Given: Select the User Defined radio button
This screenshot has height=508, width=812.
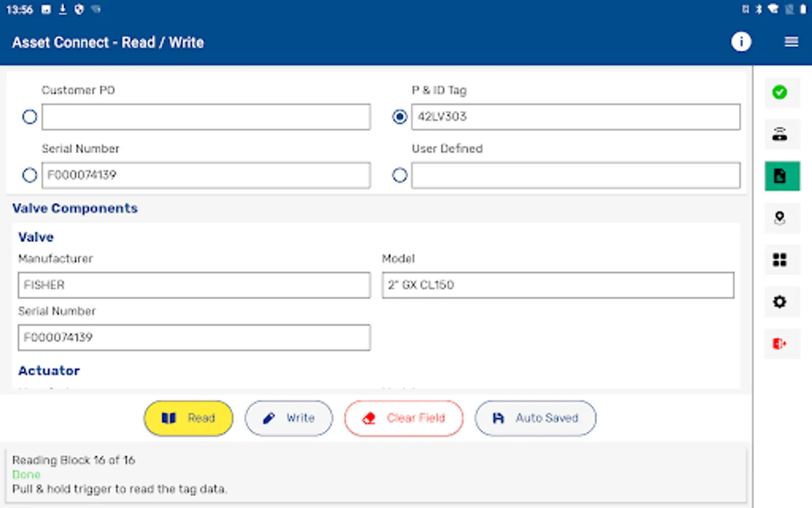Looking at the screenshot, I should click(x=400, y=175).
